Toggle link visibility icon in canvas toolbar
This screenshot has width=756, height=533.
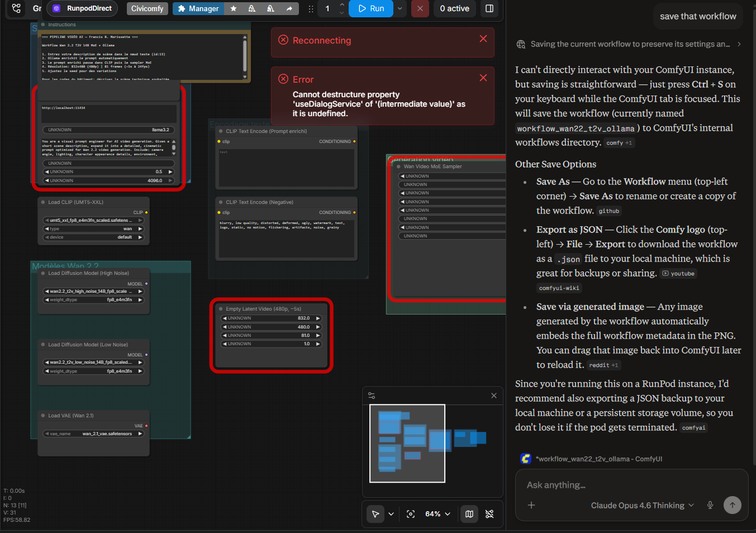[489, 514]
